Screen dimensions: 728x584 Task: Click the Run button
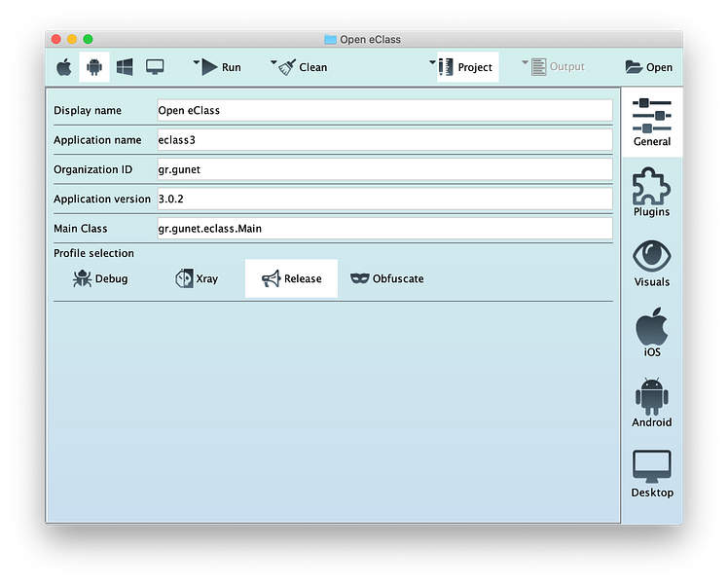222,67
